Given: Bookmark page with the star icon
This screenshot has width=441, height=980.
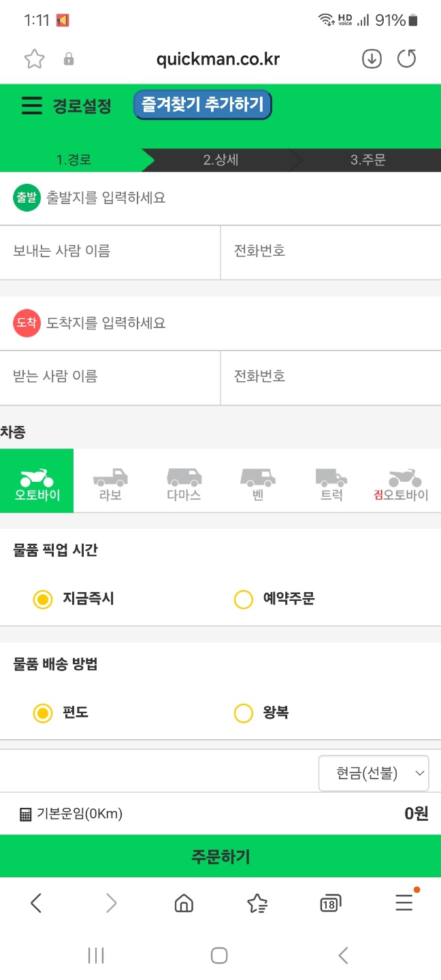Looking at the screenshot, I should [x=34, y=59].
